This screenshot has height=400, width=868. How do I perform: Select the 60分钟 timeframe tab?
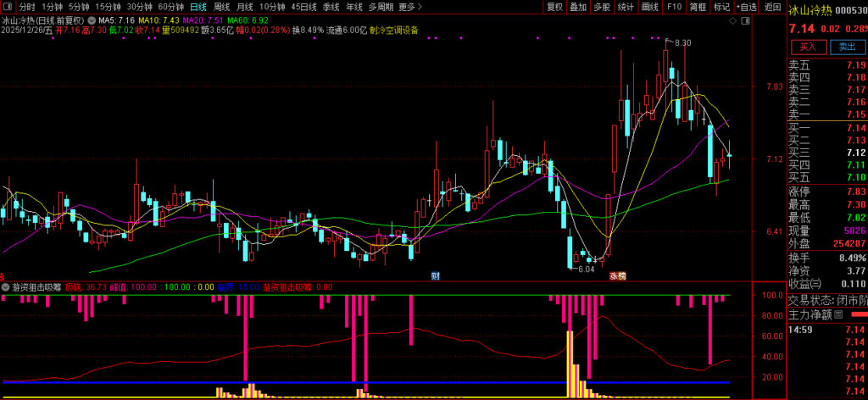point(172,6)
